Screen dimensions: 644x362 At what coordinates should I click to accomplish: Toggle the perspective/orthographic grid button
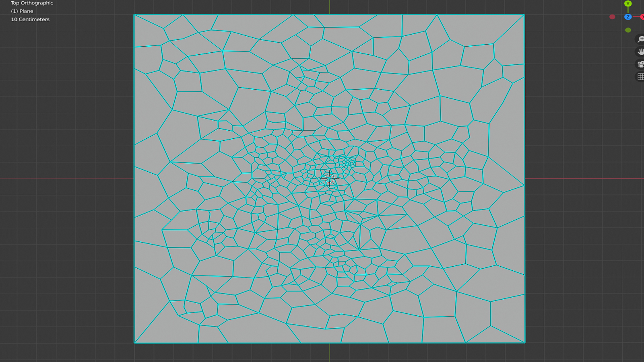(x=640, y=77)
